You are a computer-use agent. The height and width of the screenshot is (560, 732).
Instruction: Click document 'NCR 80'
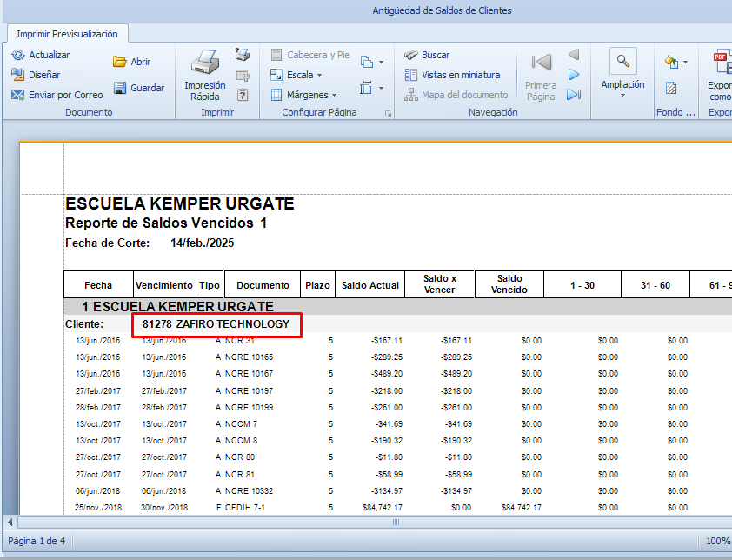click(x=239, y=457)
